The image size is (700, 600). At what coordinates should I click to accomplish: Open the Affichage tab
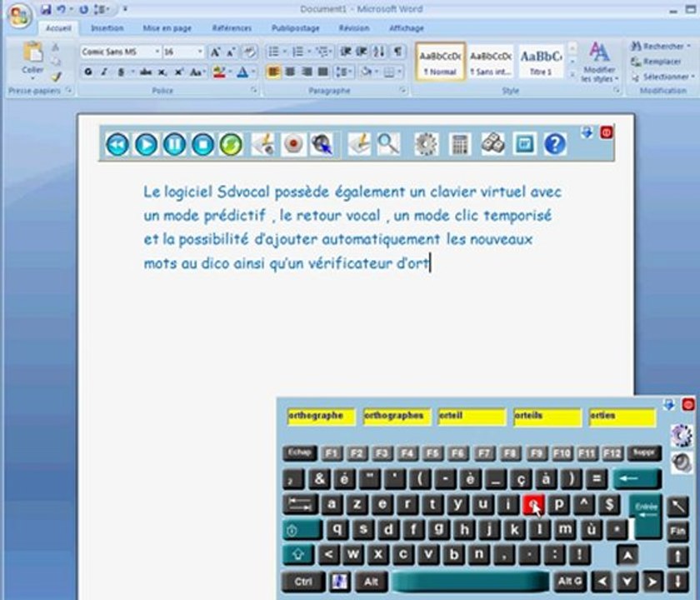[407, 28]
